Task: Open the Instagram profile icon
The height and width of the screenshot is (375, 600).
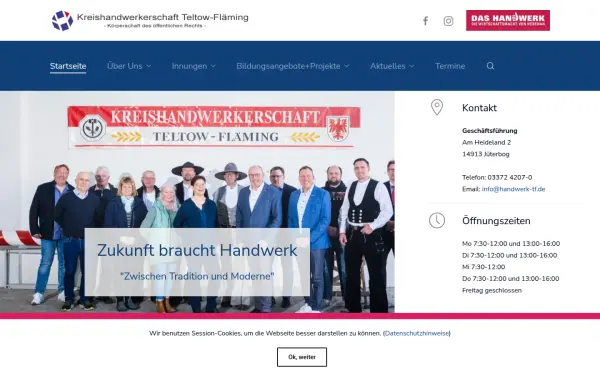Action: [448, 21]
